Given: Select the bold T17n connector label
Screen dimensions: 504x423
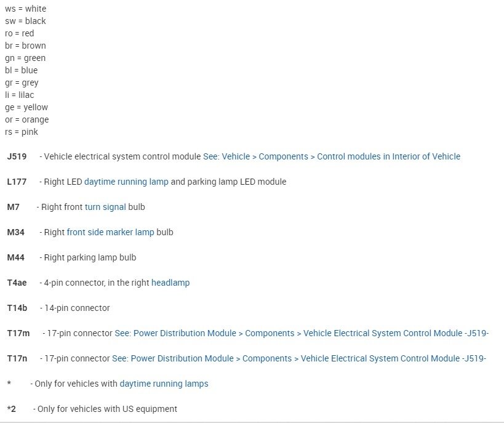Looking at the screenshot, I should 17,358.
